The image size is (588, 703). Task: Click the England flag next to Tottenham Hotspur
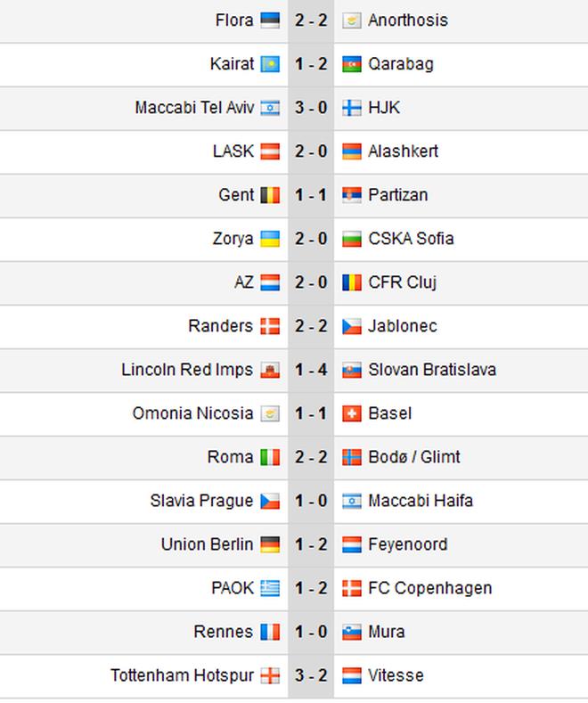point(269,675)
